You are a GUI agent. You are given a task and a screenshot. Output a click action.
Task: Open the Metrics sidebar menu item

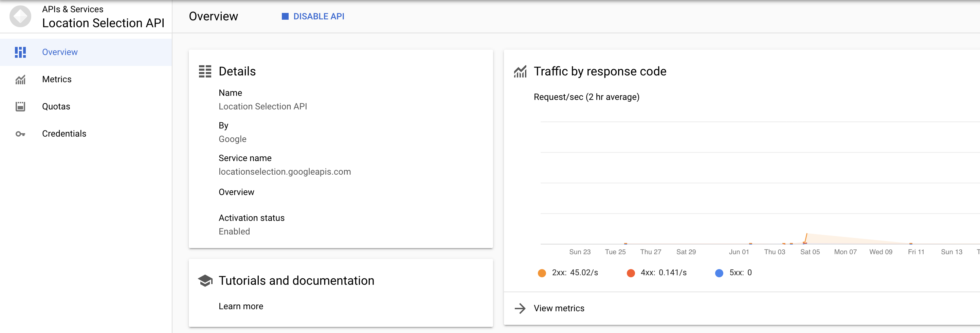[x=57, y=80]
